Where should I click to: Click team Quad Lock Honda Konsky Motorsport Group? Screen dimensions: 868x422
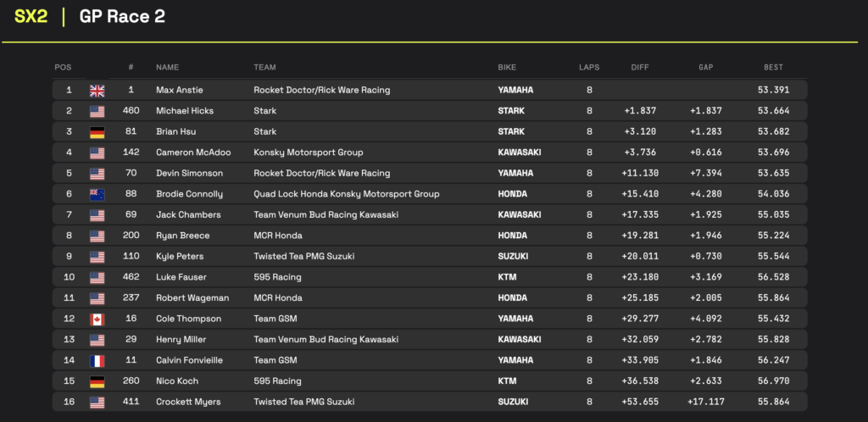(347, 194)
